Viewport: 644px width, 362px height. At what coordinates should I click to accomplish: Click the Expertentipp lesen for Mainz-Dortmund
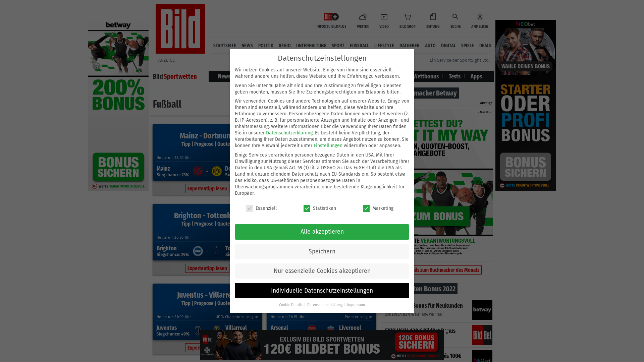click(x=207, y=189)
